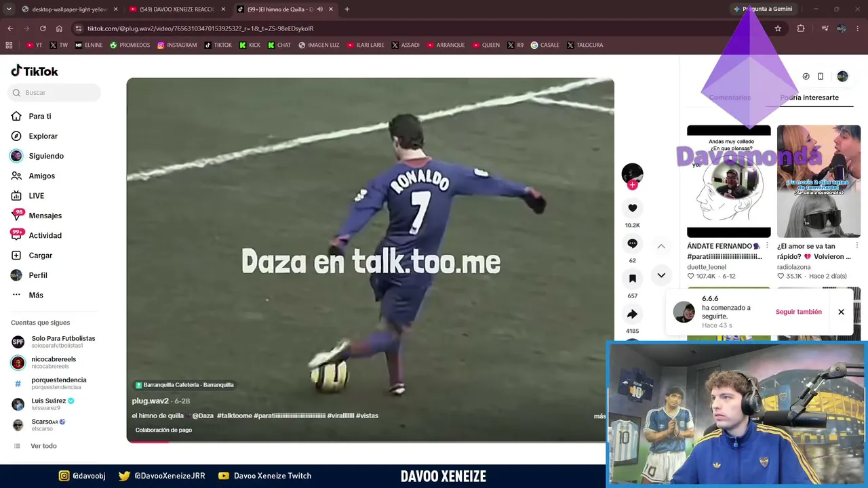Switch to the DAVOO XENEIZE REACCIONA tab
Viewport: 868px width, 488px height.
[x=176, y=9]
